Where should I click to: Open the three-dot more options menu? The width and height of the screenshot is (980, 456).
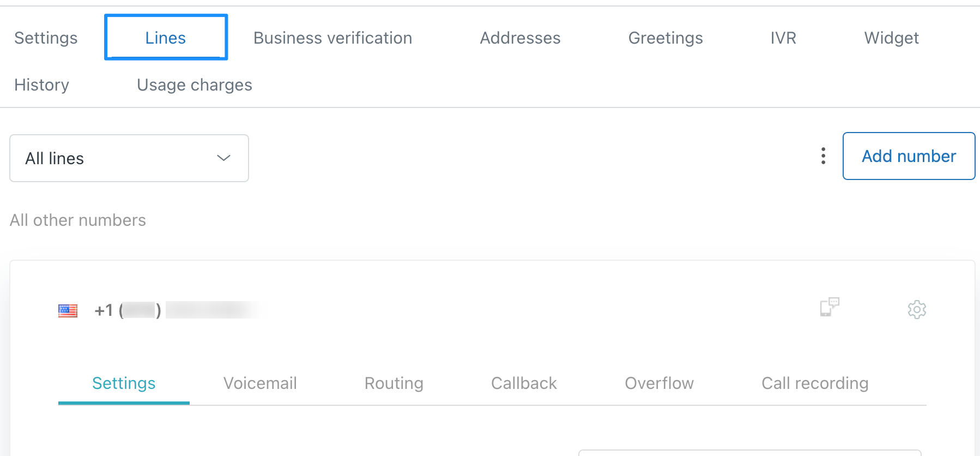[823, 156]
